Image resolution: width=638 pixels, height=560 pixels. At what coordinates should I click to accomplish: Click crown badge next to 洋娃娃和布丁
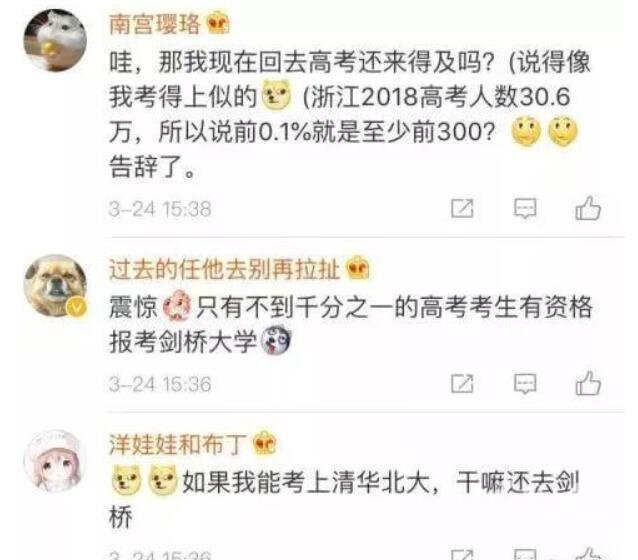264,444
